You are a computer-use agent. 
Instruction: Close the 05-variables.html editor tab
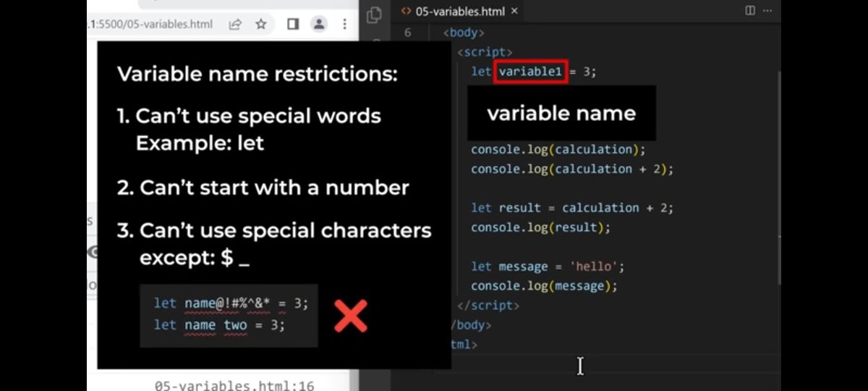pos(514,11)
